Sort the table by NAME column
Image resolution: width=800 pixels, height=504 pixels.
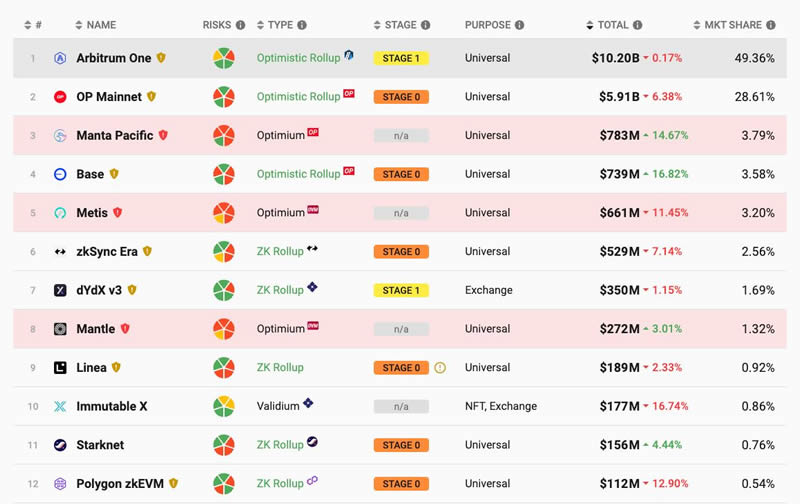(100, 25)
